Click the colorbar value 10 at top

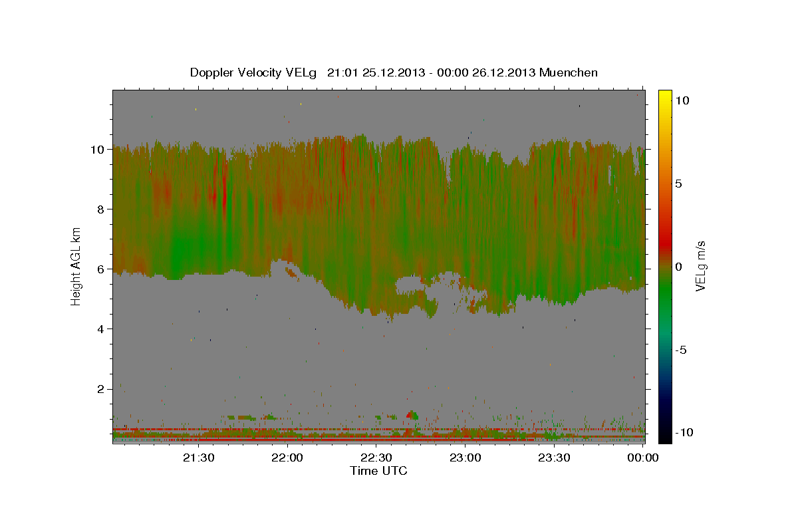click(x=682, y=100)
